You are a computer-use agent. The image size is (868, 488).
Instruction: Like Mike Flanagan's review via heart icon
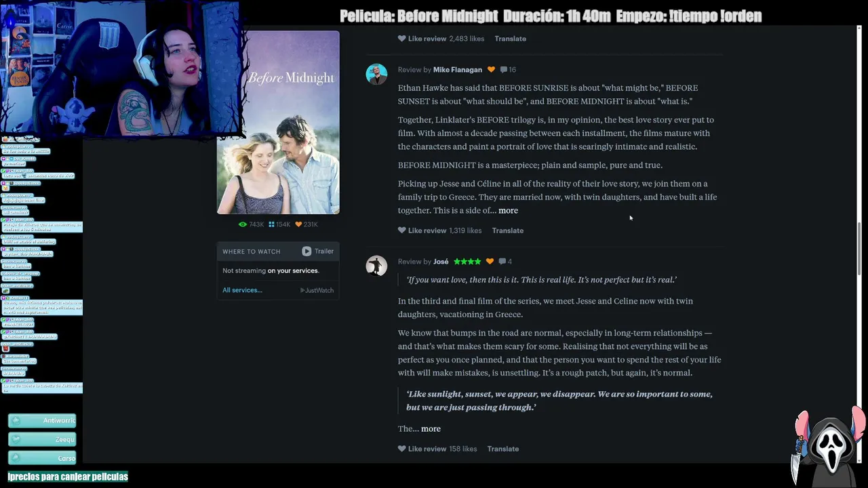[401, 230]
